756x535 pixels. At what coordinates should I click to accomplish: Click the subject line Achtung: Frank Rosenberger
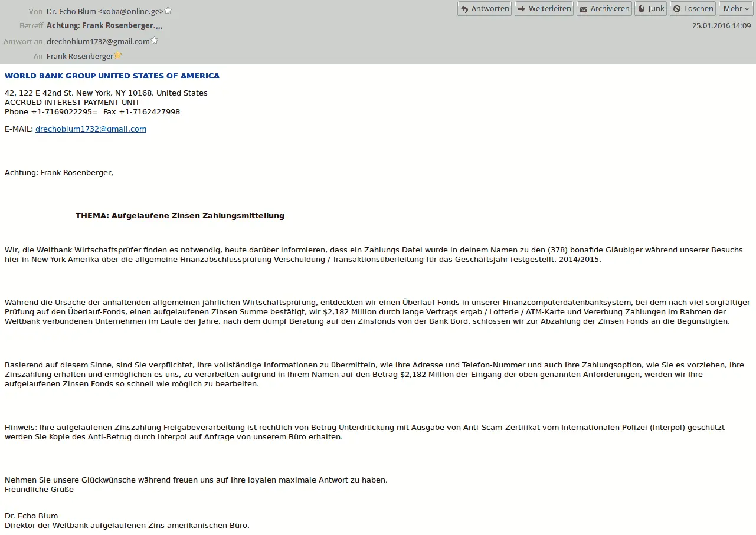[104, 26]
